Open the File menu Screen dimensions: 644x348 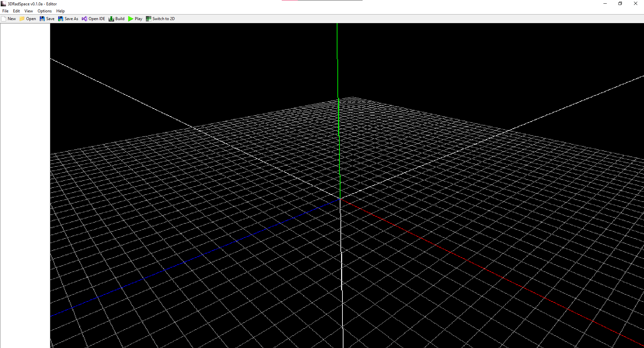pos(5,11)
